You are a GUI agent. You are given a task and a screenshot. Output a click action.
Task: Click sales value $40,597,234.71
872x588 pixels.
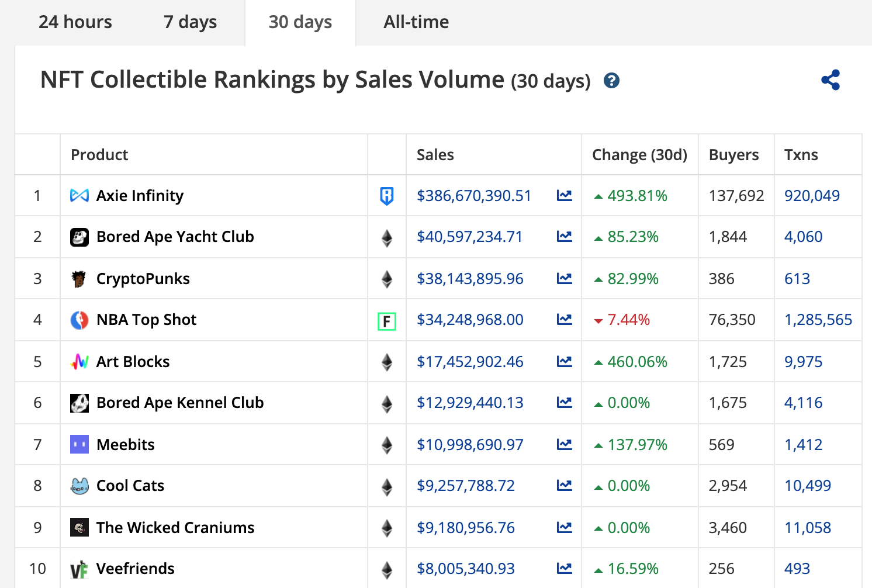(469, 236)
